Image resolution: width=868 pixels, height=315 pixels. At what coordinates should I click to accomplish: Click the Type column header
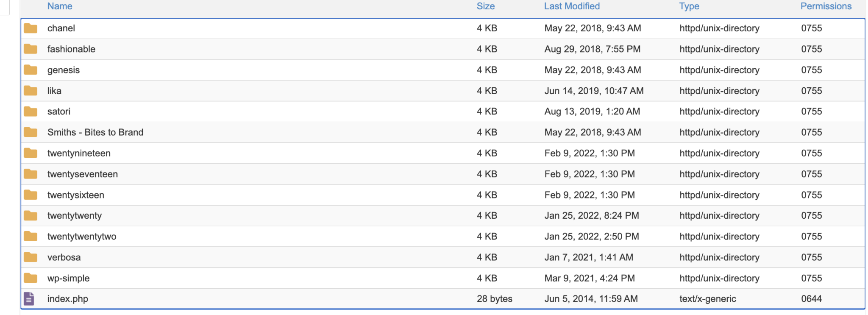[x=689, y=6]
